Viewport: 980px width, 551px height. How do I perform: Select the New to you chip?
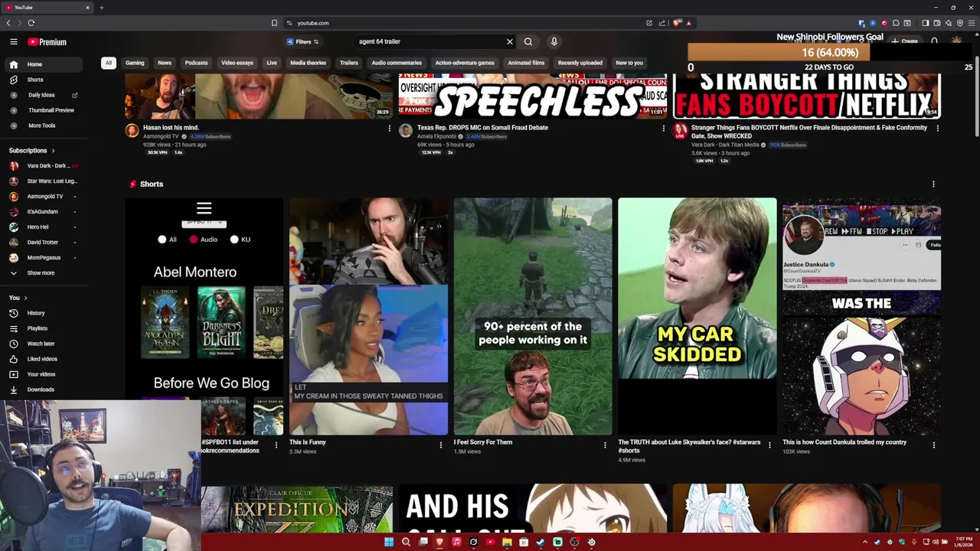[x=629, y=63]
